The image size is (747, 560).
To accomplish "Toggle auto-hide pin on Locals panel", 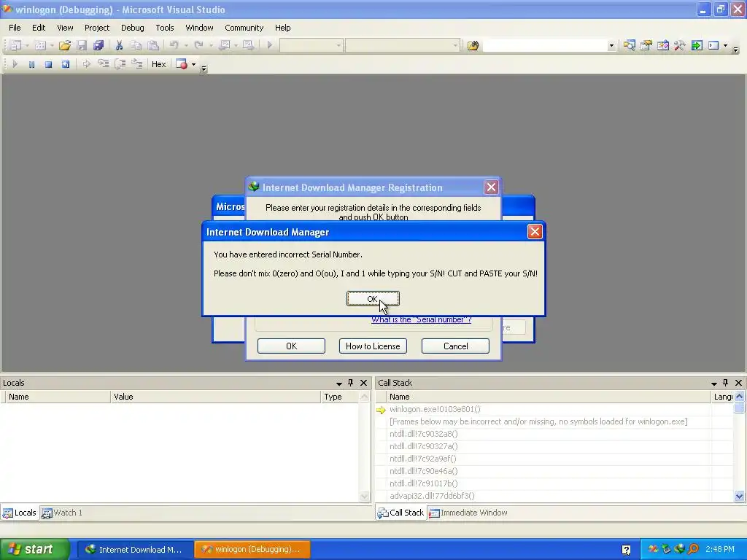I will 351,382.
